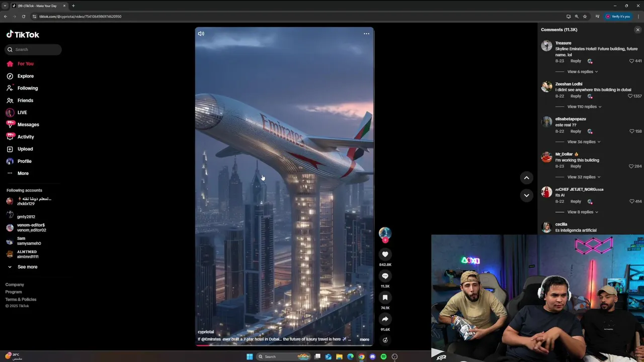
Task: Click the TikTok logo
Action: coord(23,35)
